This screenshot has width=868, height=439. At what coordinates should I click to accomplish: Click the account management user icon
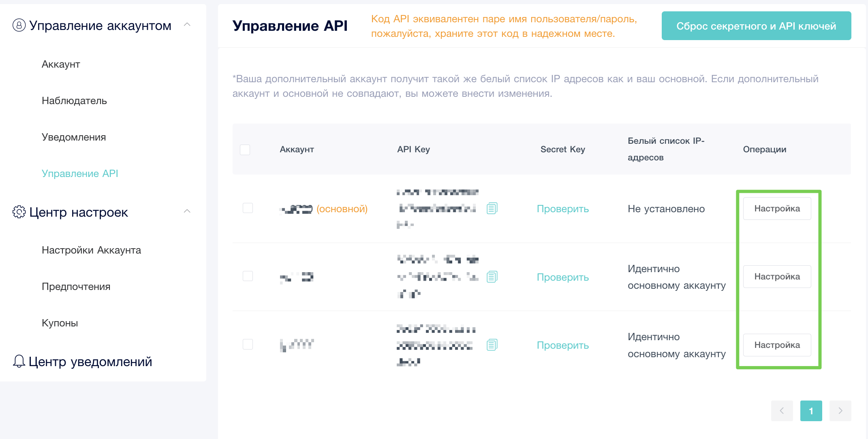19,25
